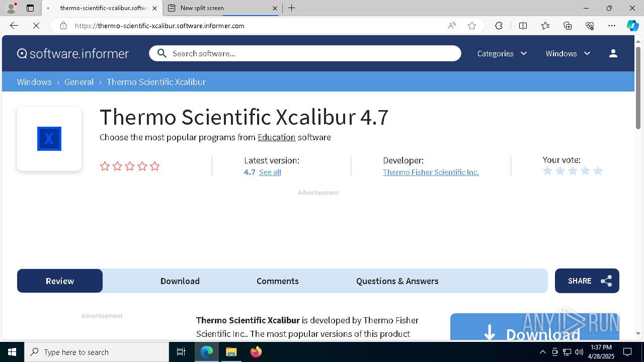
Task: Open the Favorites list icon
Action: pyautogui.click(x=545, y=26)
